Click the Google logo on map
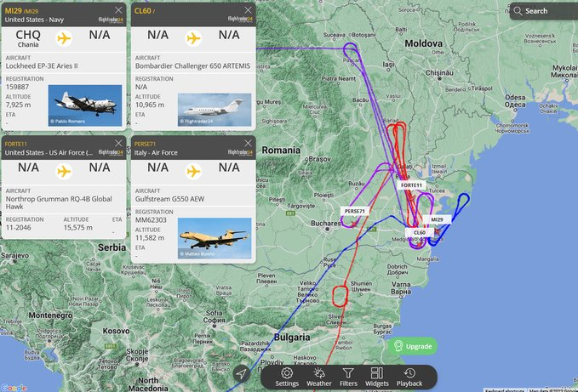This screenshot has height=392, width=578. click(x=14, y=388)
